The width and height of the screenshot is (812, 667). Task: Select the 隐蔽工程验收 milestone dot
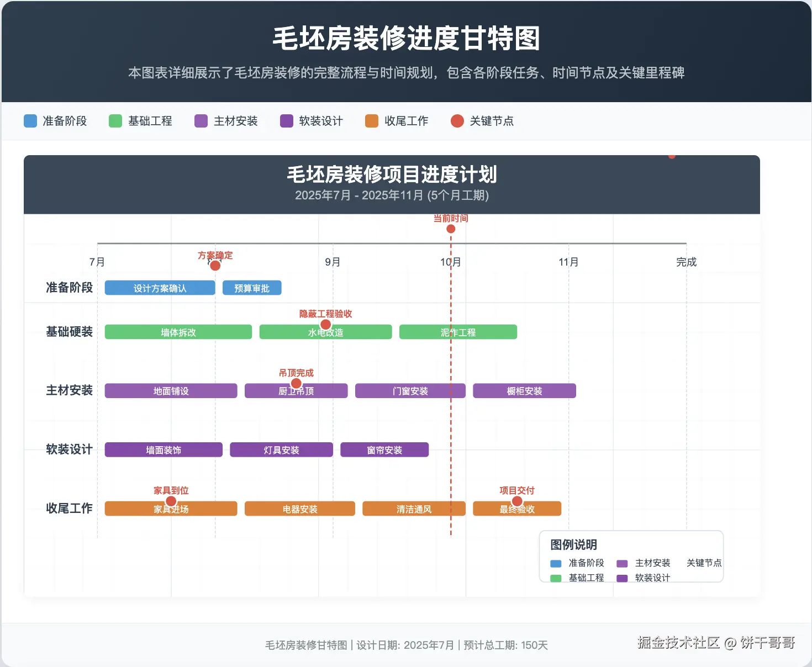pyautogui.click(x=326, y=324)
